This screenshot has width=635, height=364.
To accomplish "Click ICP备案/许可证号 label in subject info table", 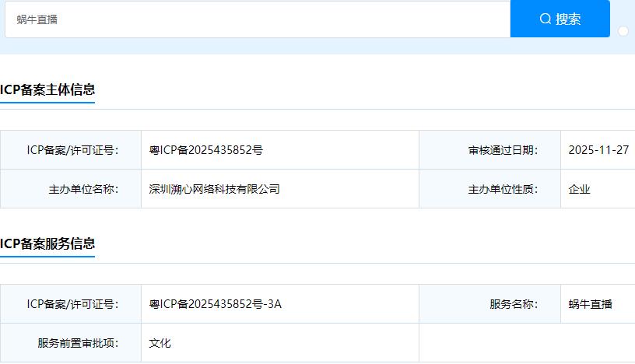I will (72, 150).
